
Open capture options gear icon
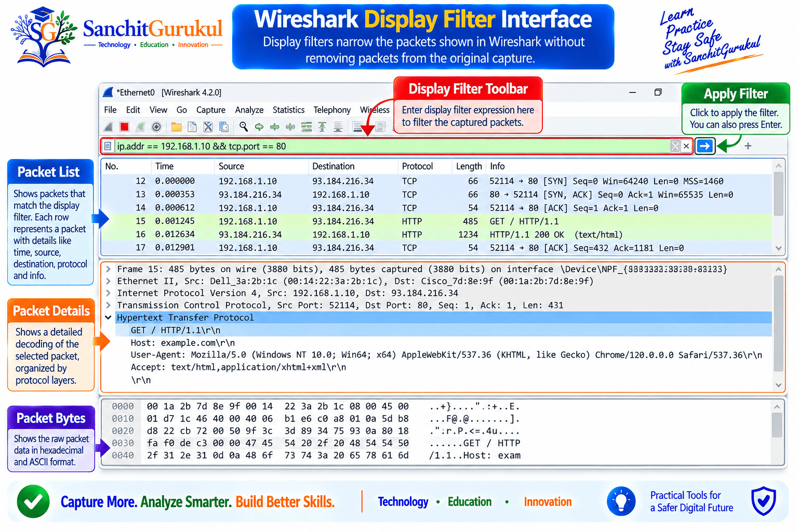click(156, 127)
